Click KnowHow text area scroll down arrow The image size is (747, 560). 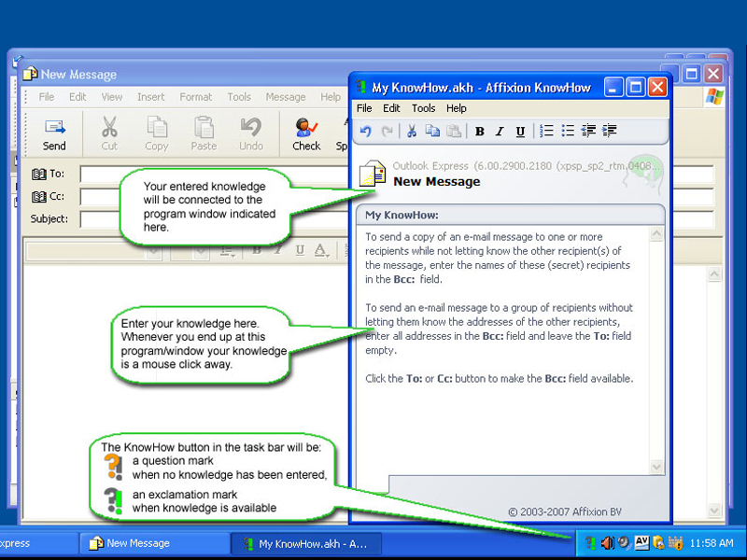(657, 467)
